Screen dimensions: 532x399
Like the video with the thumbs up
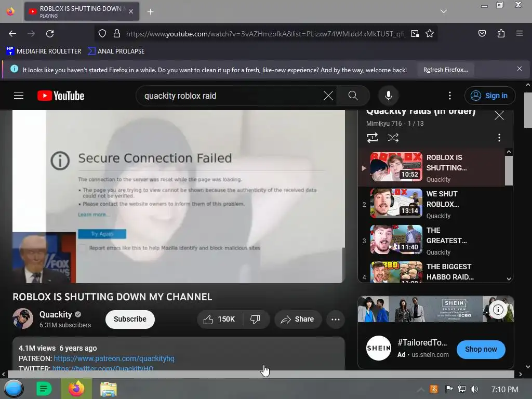pyautogui.click(x=219, y=320)
